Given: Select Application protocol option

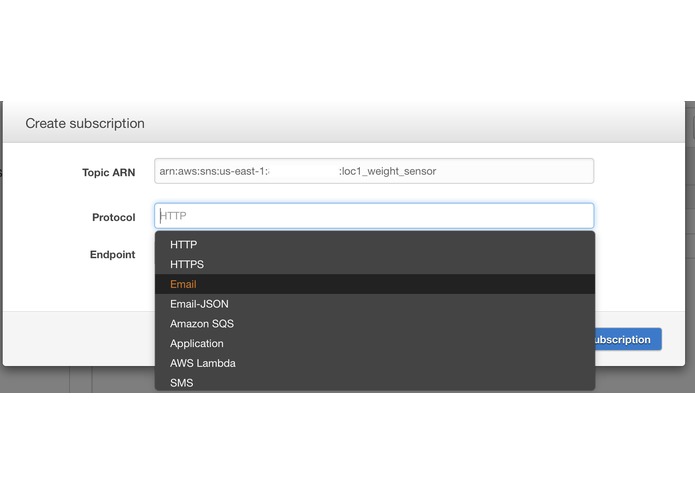Looking at the screenshot, I should pyautogui.click(x=375, y=343).
